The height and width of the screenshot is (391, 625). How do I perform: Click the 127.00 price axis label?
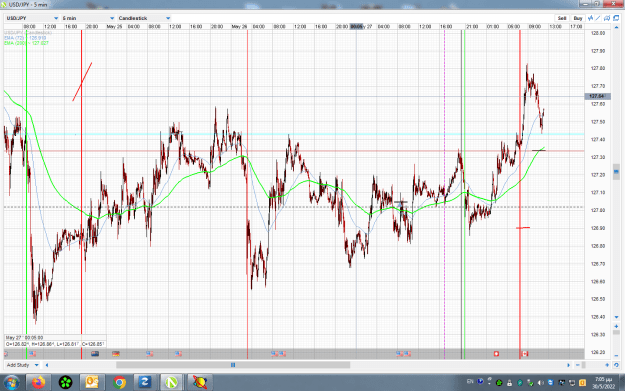[x=598, y=210]
